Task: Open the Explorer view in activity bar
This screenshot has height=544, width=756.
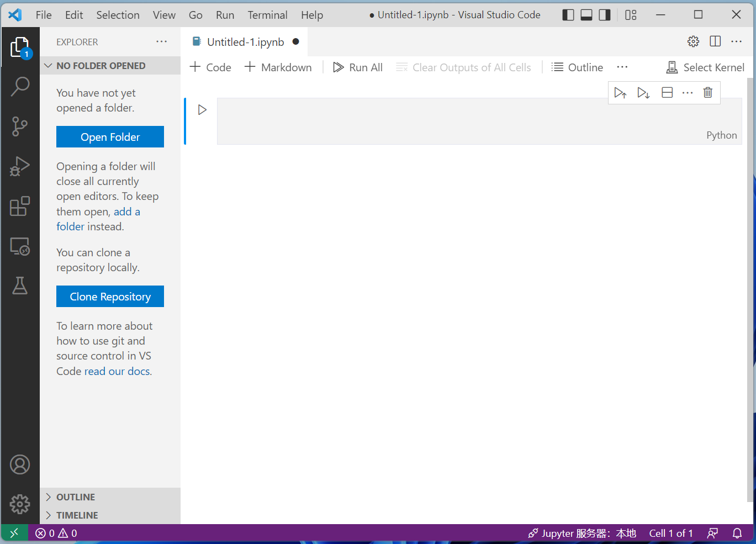Action: point(20,47)
